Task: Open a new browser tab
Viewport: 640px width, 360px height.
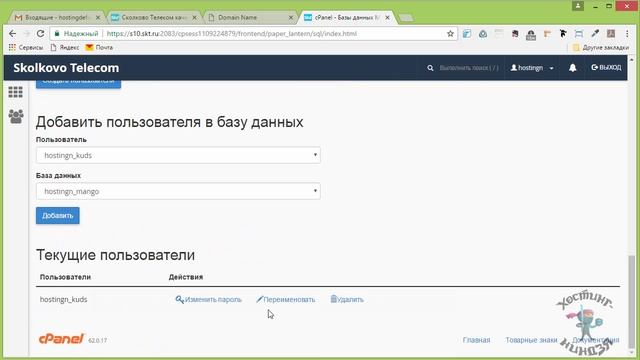Action: (x=406, y=18)
